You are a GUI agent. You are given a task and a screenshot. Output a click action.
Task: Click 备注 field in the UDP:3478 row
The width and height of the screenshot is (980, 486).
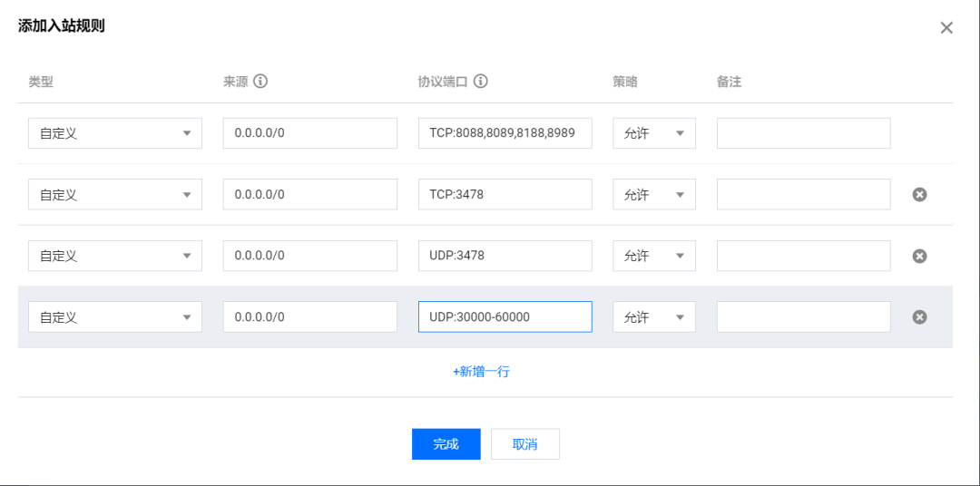(x=804, y=256)
